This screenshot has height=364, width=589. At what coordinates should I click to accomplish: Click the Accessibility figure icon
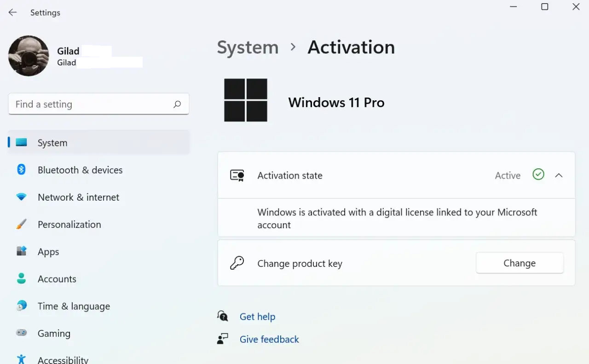[21, 359]
